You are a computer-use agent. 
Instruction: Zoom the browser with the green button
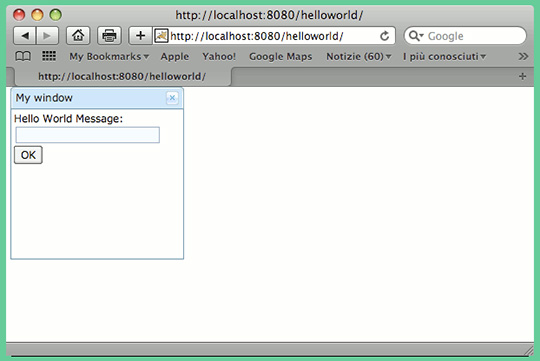click(x=55, y=15)
